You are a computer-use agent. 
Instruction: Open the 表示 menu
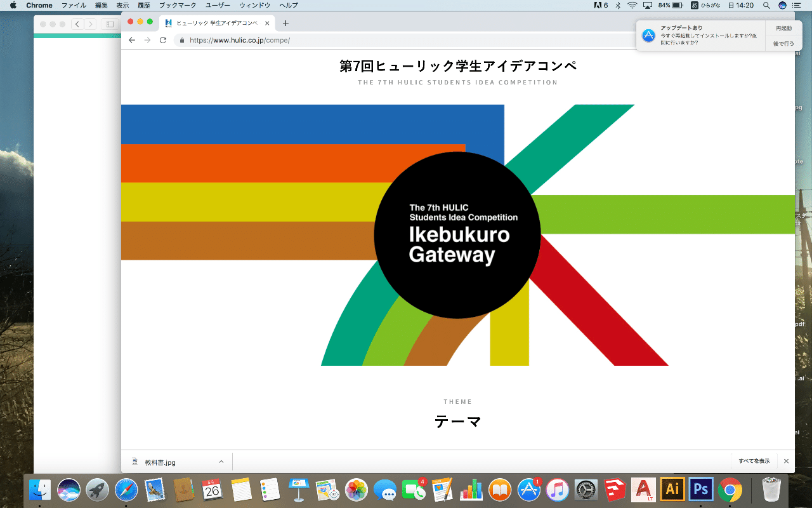122,5
